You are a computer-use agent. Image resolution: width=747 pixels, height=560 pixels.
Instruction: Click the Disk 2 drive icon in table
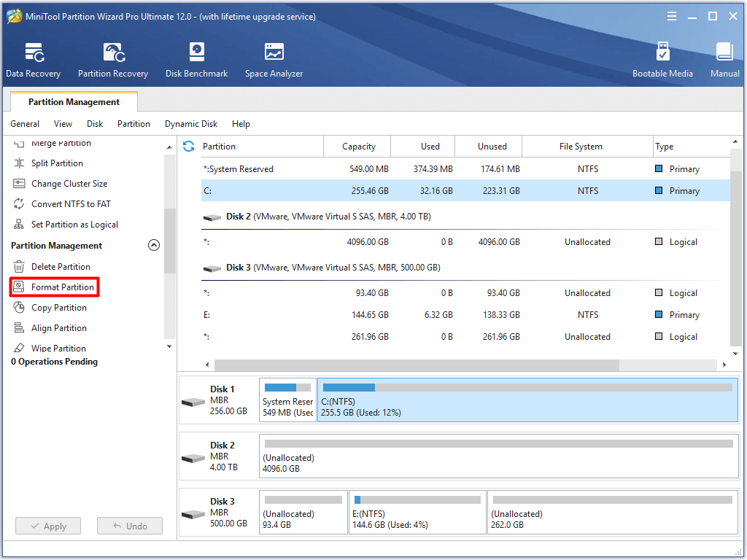pos(212,217)
